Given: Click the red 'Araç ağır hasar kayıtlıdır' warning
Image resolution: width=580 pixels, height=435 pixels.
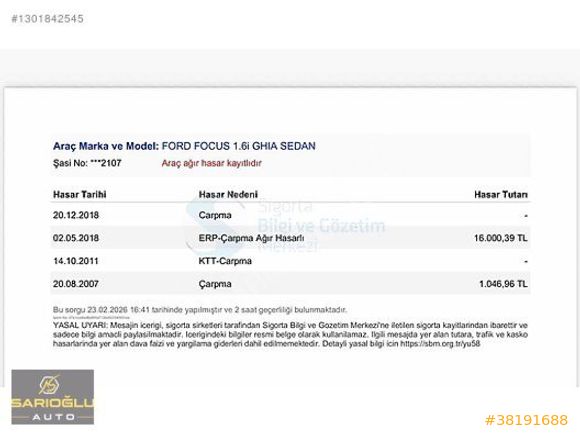Looking at the screenshot, I should coord(211,163).
